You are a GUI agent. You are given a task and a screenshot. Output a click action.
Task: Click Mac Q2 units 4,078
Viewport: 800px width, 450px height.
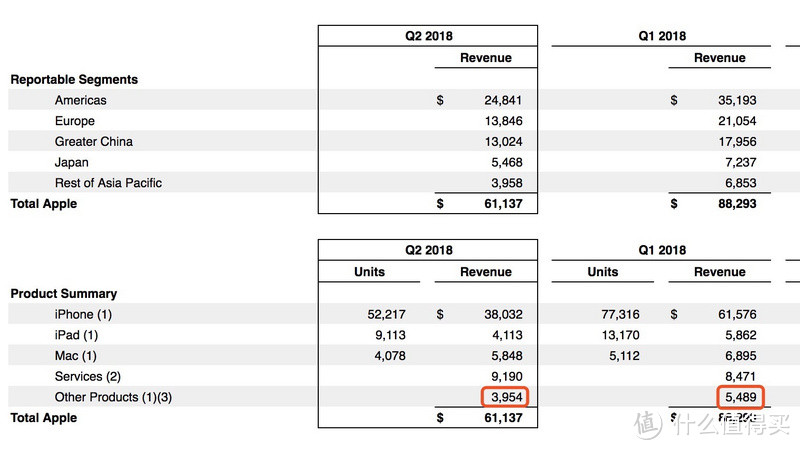point(390,356)
